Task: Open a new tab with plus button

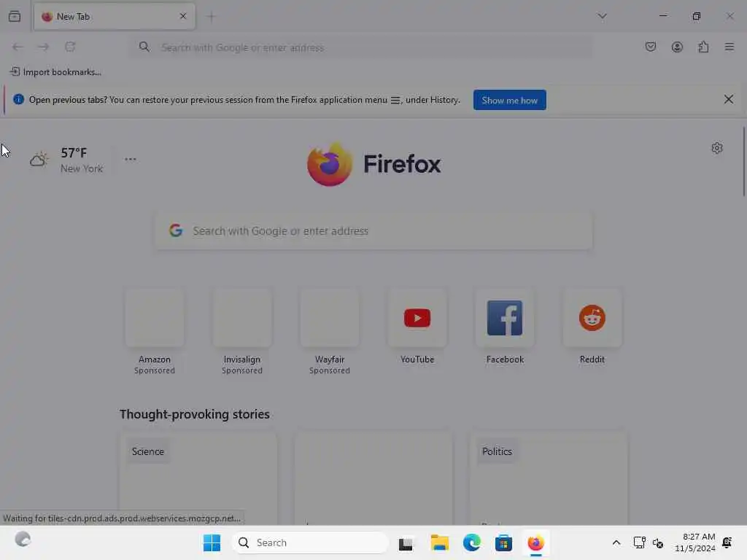Action: click(211, 17)
